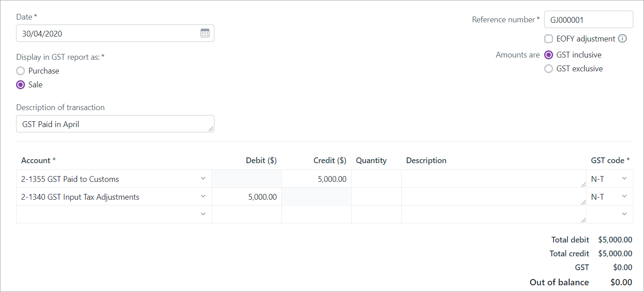Tick the EOFY adjustment checkbox
The height and width of the screenshot is (292, 644).
549,39
